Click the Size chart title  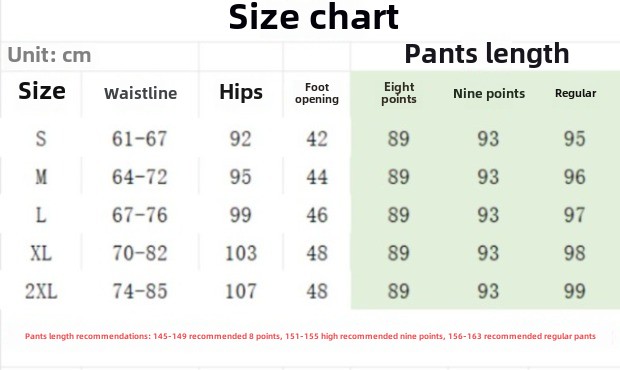[314, 17]
